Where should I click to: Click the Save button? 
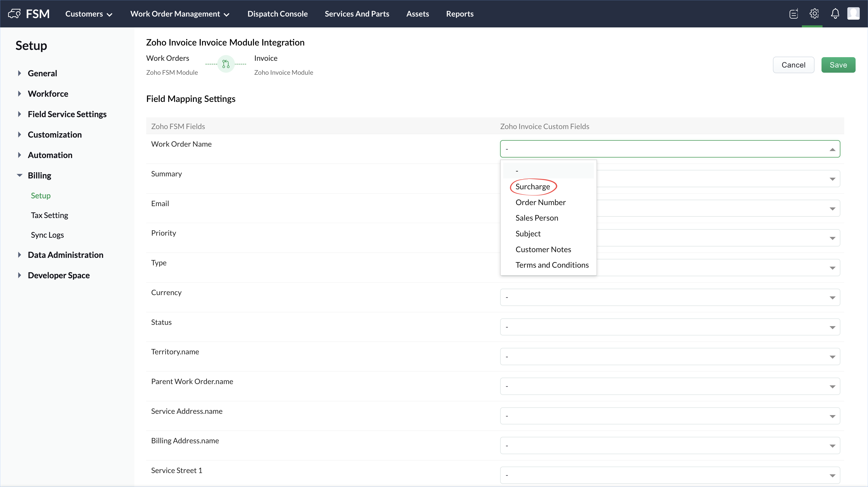pyautogui.click(x=838, y=65)
